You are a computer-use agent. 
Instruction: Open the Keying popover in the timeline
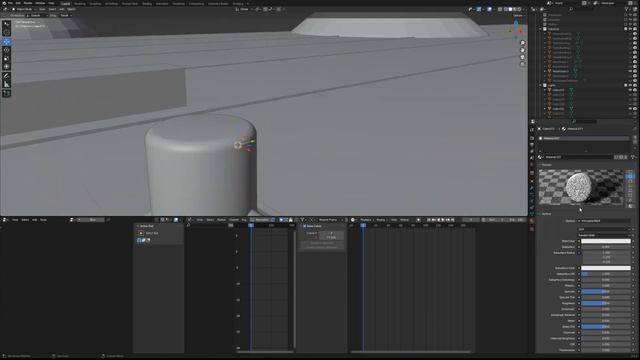pyautogui.click(x=382, y=220)
